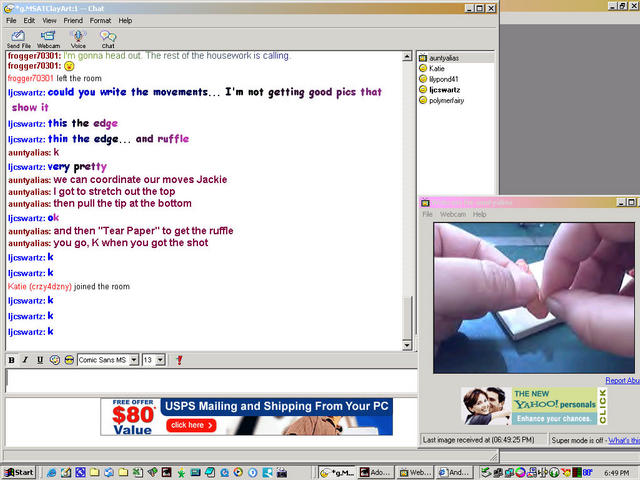Switch to the 'And...' taskbar button

click(454, 473)
